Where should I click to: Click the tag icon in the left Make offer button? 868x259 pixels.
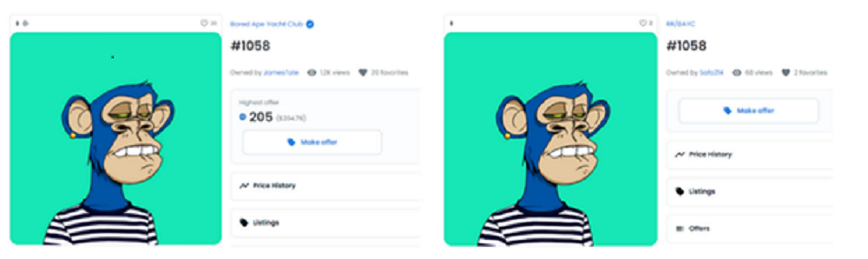tap(291, 142)
